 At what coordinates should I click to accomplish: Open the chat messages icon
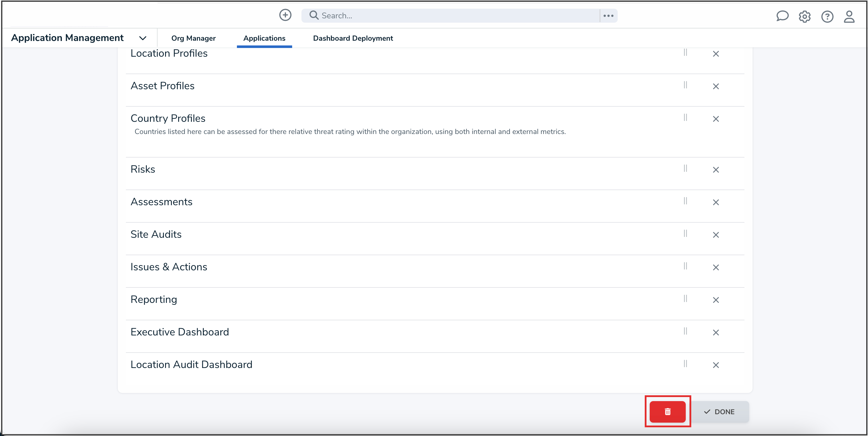(782, 16)
